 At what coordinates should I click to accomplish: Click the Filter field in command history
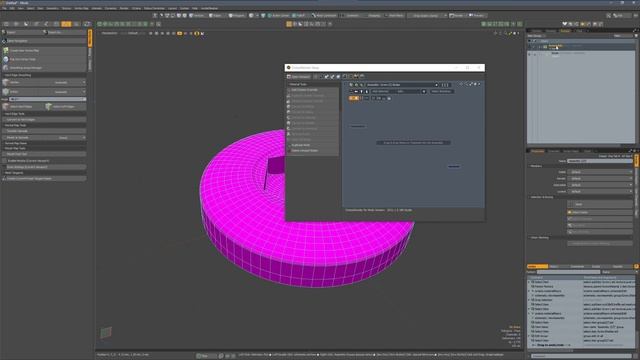click(568, 272)
